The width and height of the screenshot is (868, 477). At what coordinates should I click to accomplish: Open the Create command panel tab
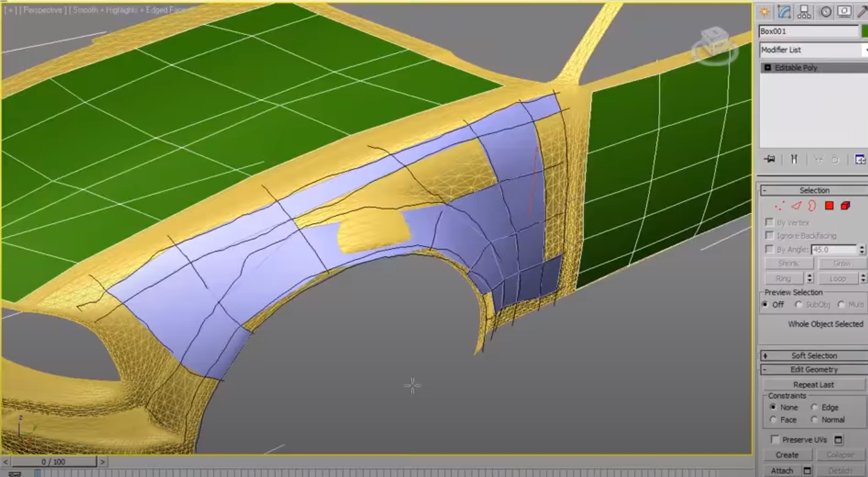(764, 12)
